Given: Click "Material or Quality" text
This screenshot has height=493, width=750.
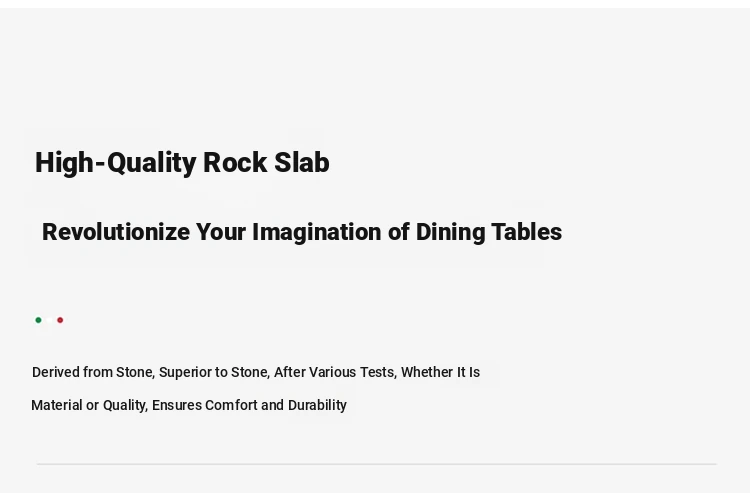Looking at the screenshot, I should [x=89, y=405].
